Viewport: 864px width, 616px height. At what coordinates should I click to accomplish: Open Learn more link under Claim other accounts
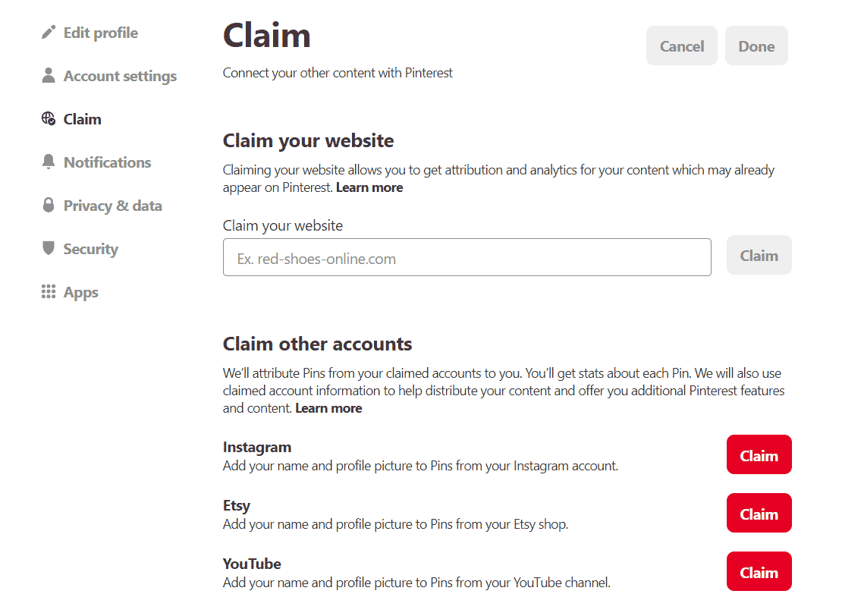(x=328, y=408)
